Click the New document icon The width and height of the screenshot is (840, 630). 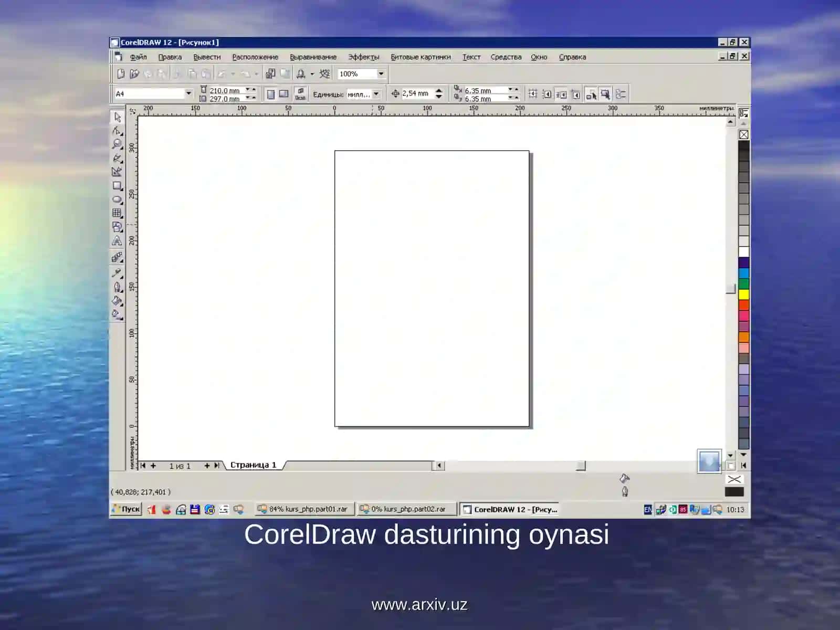pos(120,74)
